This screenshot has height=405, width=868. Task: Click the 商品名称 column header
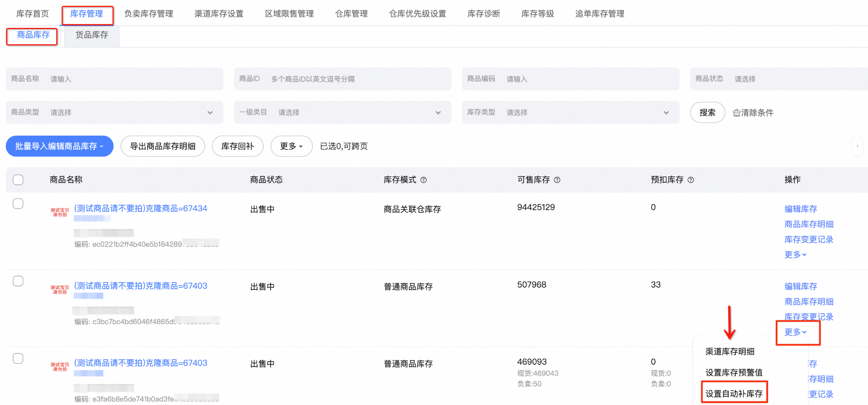click(x=66, y=180)
